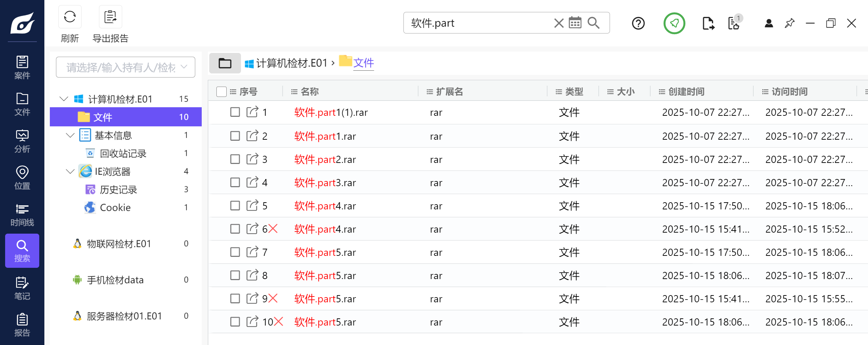Open the user account icon
The image size is (868, 345).
click(769, 23)
